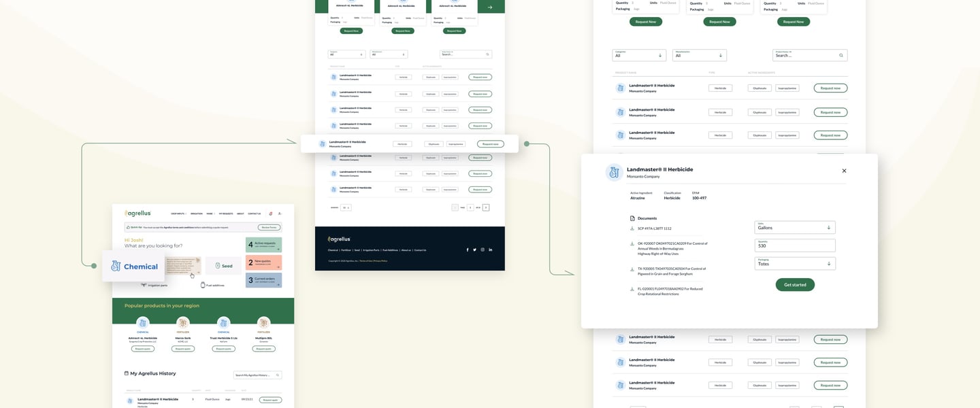Click the Irrigation parts icon on the homepage
Viewport: 980px width, 408px height.
pos(143,285)
